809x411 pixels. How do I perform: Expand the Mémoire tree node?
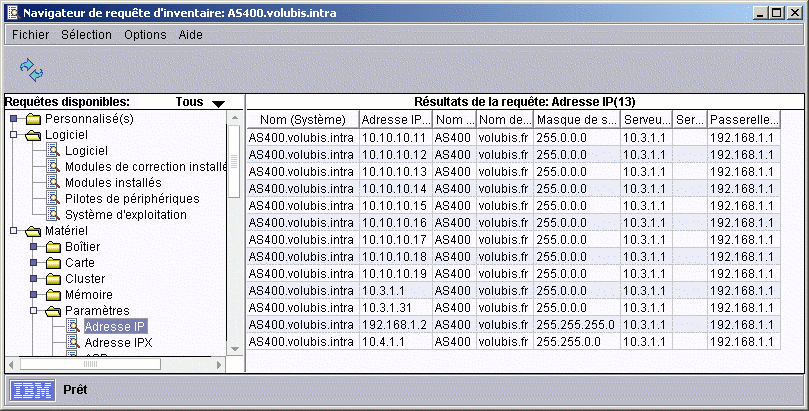click(x=34, y=295)
